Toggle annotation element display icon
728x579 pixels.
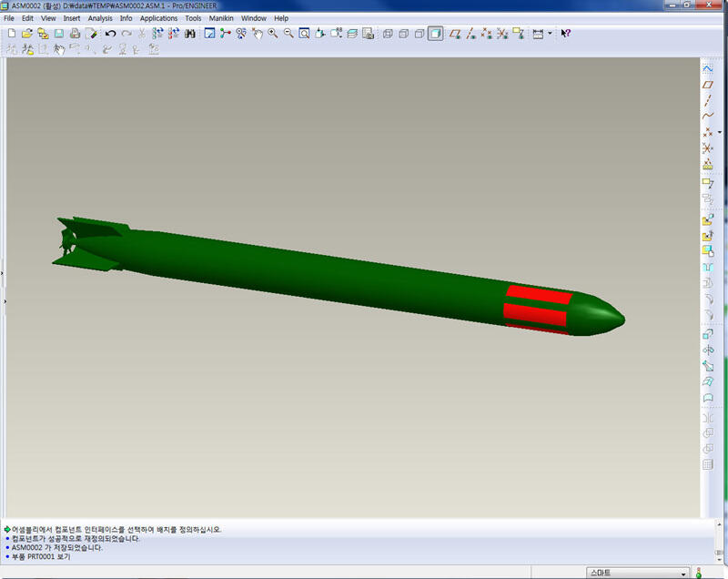[518, 34]
